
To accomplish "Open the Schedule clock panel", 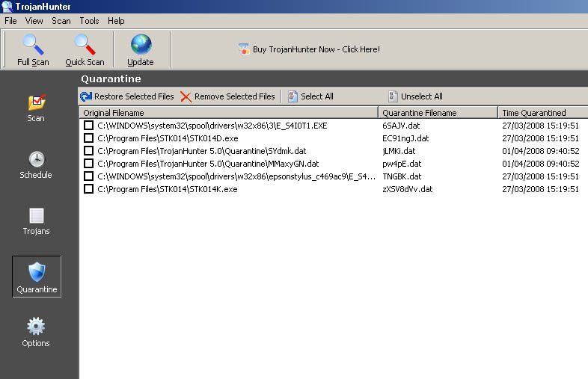I will 36,165.
